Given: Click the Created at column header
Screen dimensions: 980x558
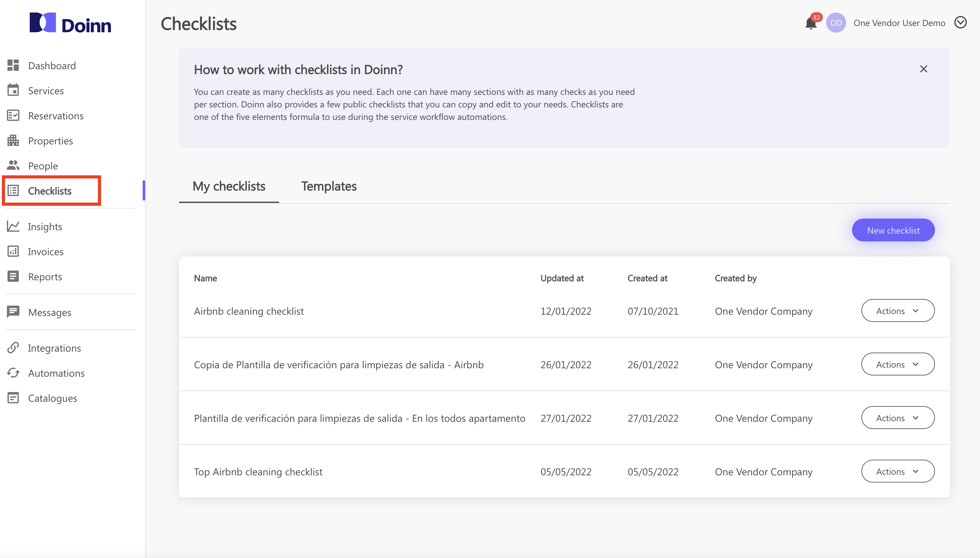Looking at the screenshot, I should pos(647,278).
